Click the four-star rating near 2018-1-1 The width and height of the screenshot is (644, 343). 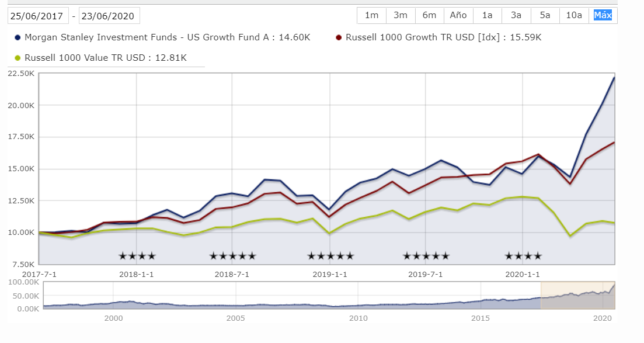click(137, 256)
